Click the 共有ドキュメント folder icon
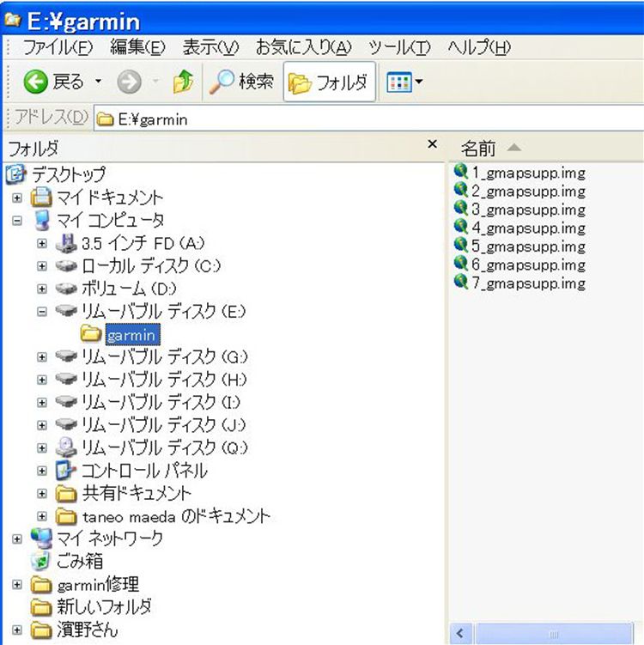Viewport: 644px width, 645px height. tap(66, 493)
